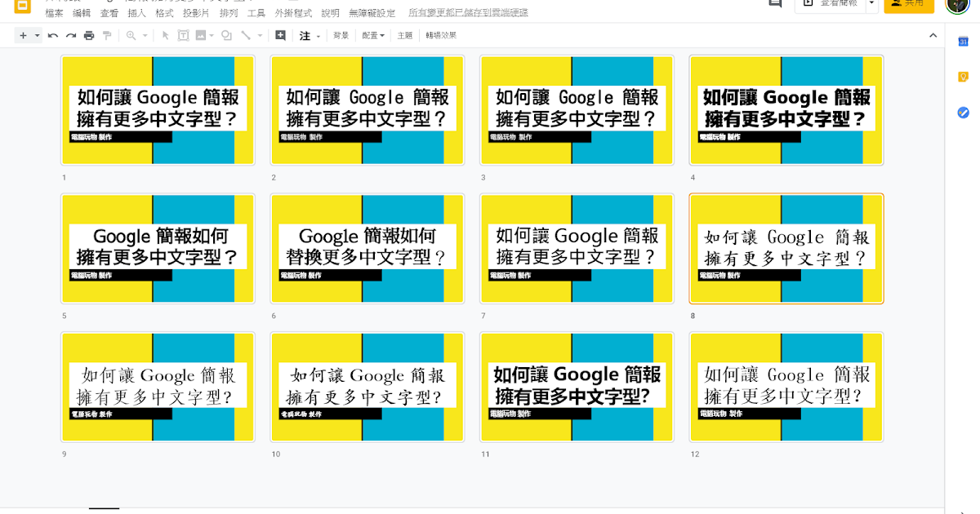Expand the present options dropdown arrow
The image size is (980, 514).
pyautogui.click(x=872, y=4)
